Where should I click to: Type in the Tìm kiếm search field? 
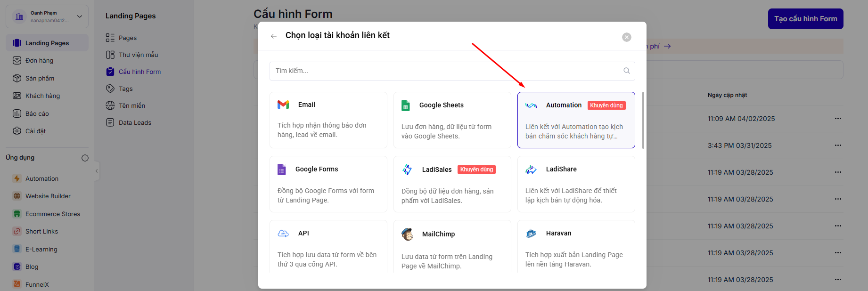[x=443, y=71]
